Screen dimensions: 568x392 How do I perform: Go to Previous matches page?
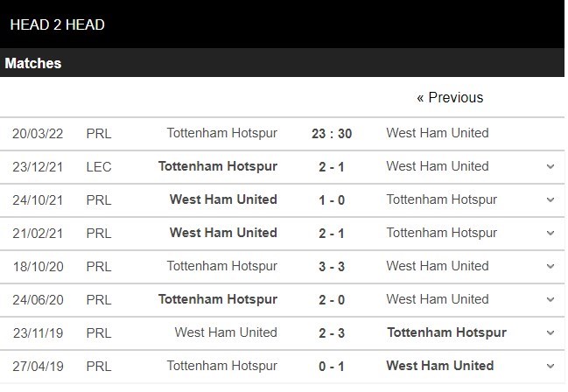click(450, 97)
